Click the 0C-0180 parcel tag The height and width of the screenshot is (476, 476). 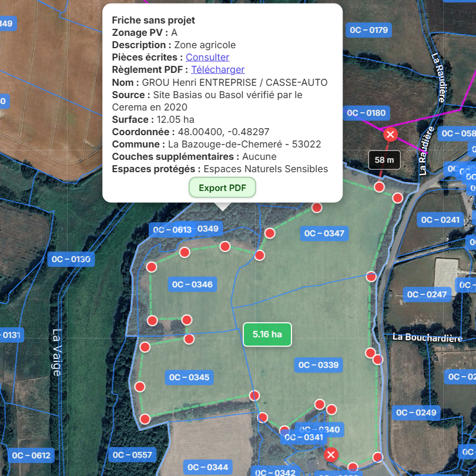point(366,113)
